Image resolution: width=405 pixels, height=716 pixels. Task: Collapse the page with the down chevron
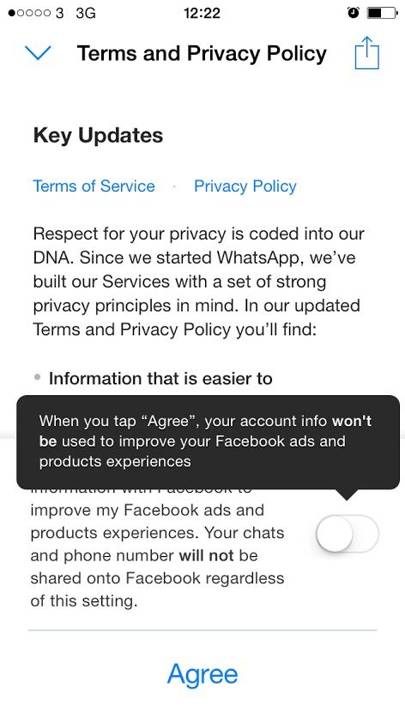[38, 53]
